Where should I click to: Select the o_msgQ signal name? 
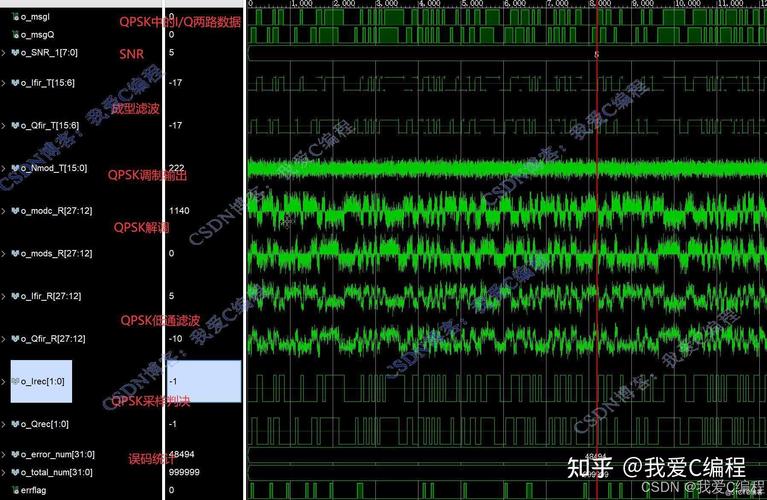(38, 35)
